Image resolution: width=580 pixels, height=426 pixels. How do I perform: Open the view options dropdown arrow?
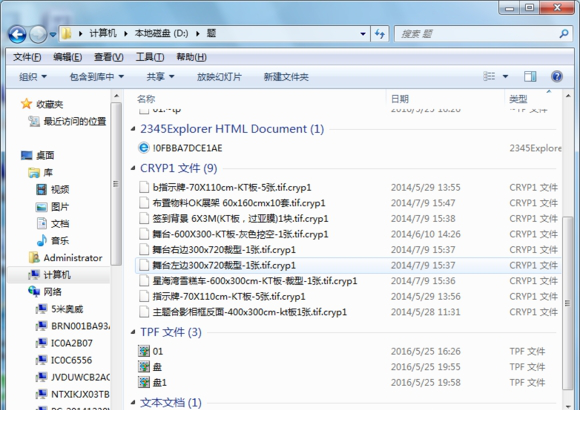505,77
